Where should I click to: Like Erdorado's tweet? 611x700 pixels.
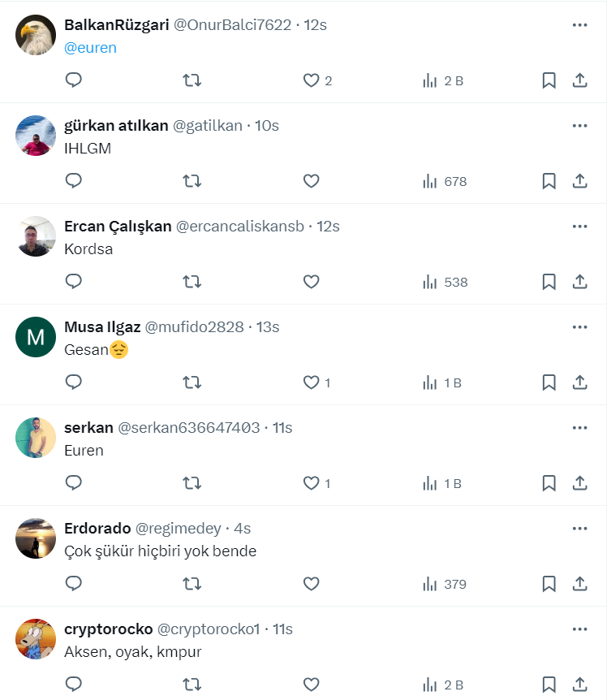tap(311, 584)
